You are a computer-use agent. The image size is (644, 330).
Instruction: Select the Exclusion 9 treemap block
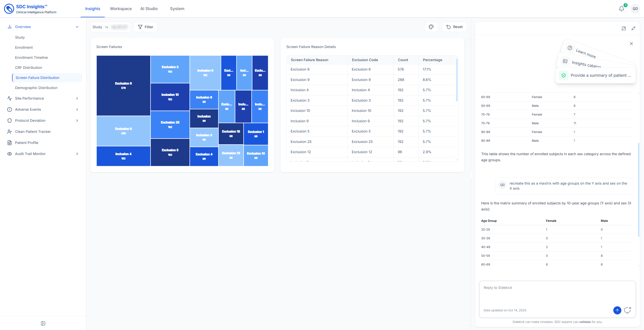(x=123, y=131)
